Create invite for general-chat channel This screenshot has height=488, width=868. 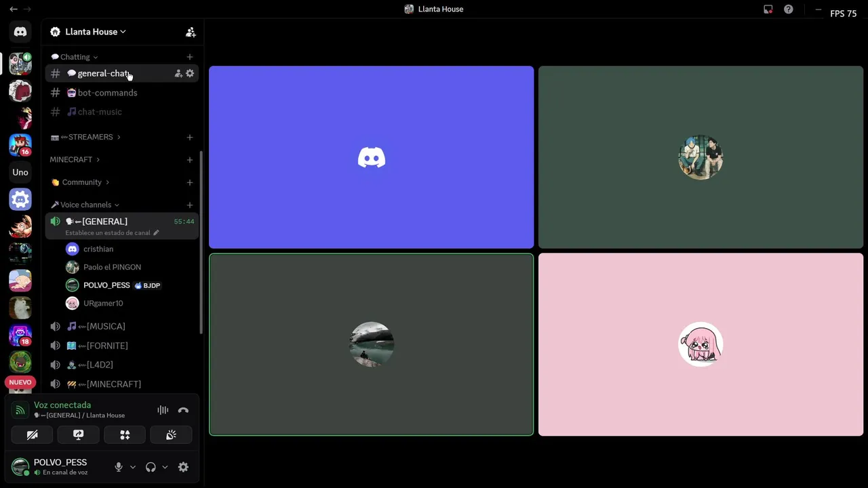(x=178, y=73)
